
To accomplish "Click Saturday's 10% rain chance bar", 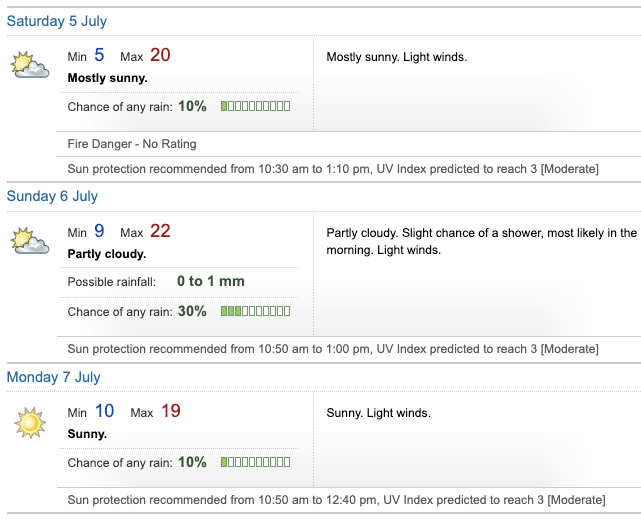I will (x=255, y=106).
